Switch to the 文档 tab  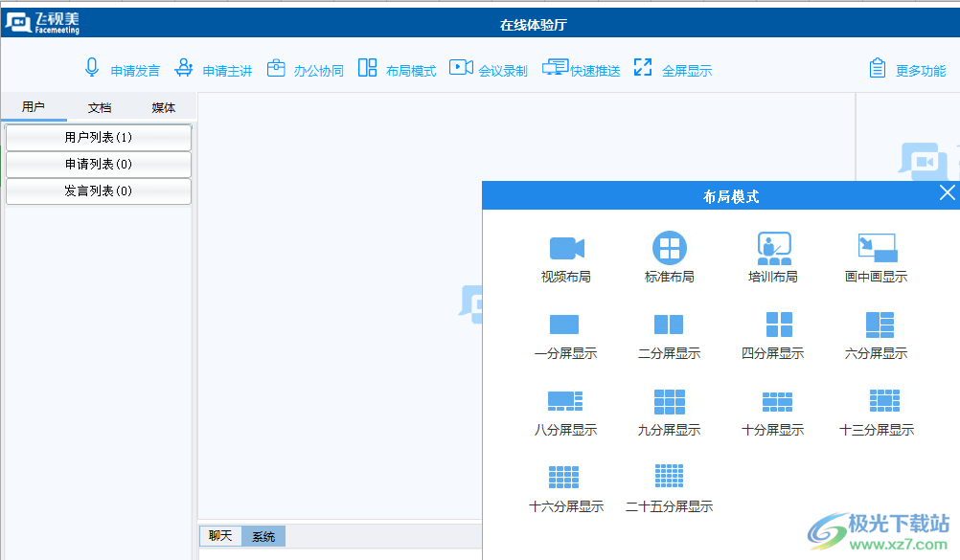(x=100, y=108)
